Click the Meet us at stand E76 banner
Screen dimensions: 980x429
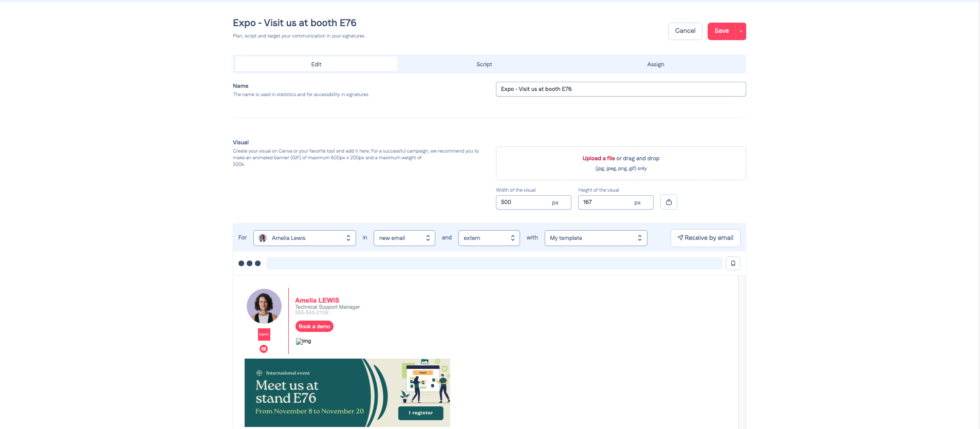[x=347, y=393]
